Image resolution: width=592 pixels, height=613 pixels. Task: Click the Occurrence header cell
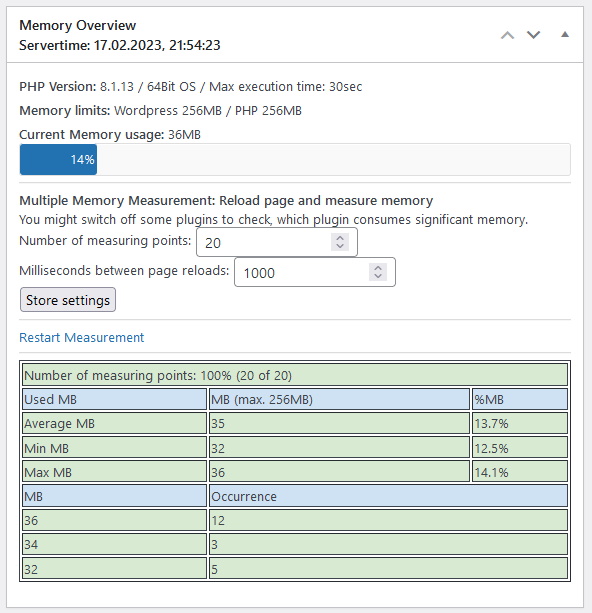[388, 496]
